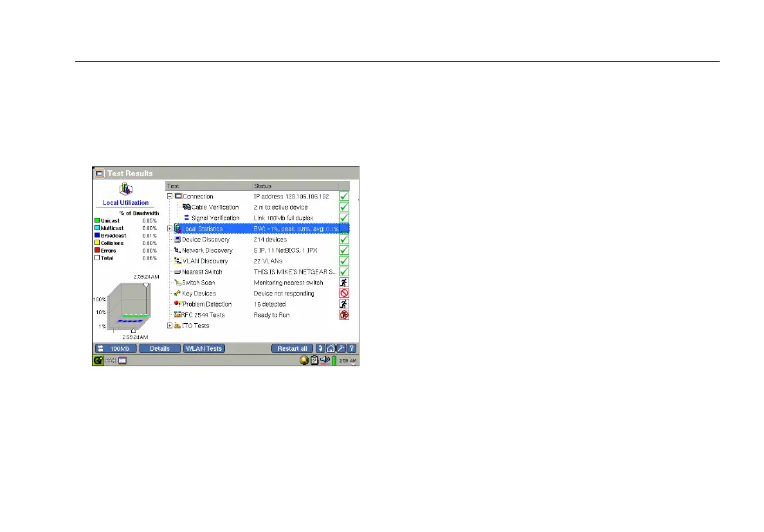This screenshot has width=764, height=532.
Task: Click the clock in the system tray
Action: click(347, 360)
